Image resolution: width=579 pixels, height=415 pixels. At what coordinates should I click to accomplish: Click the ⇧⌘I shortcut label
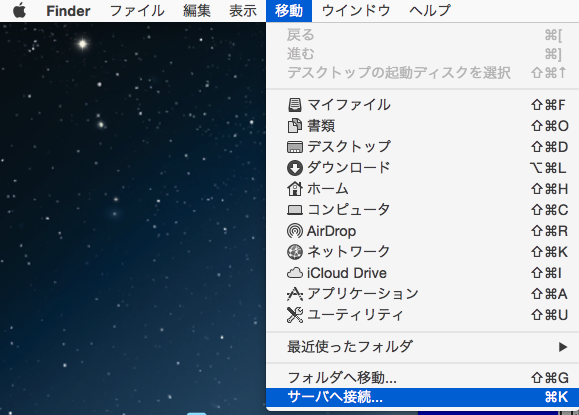tap(547, 273)
